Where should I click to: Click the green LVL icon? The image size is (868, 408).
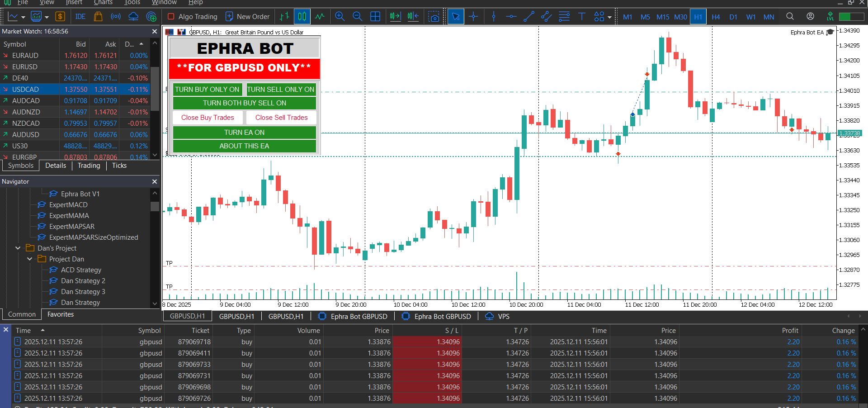pos(830,17)
